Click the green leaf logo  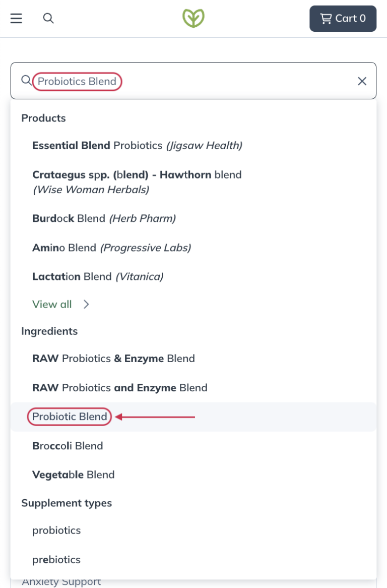[193, 18]
